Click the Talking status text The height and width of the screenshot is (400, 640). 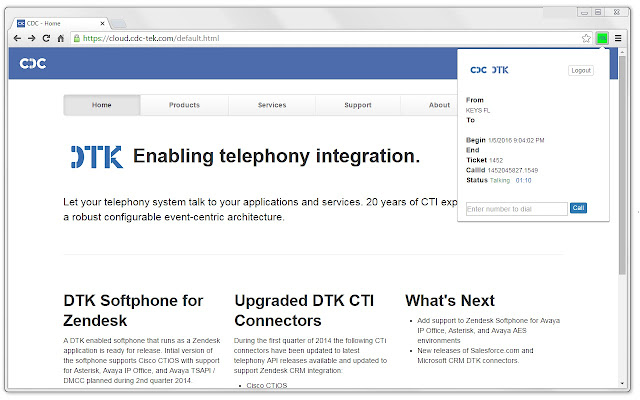point(500,180)
